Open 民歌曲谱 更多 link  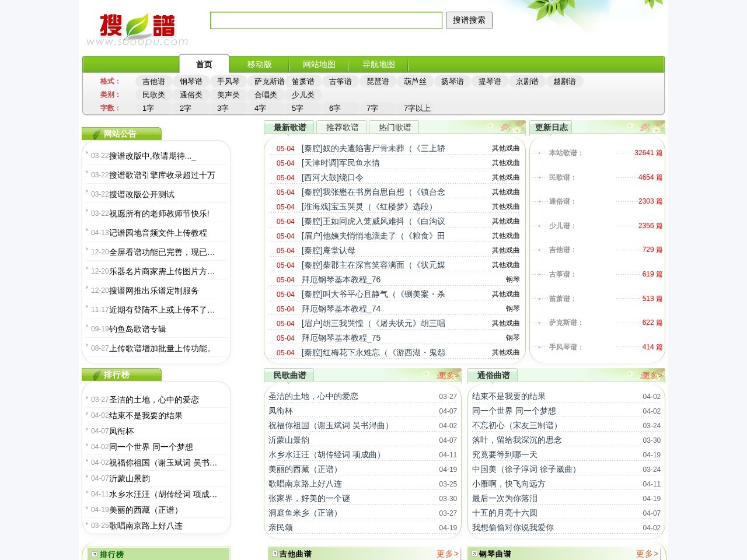point(449,376)
